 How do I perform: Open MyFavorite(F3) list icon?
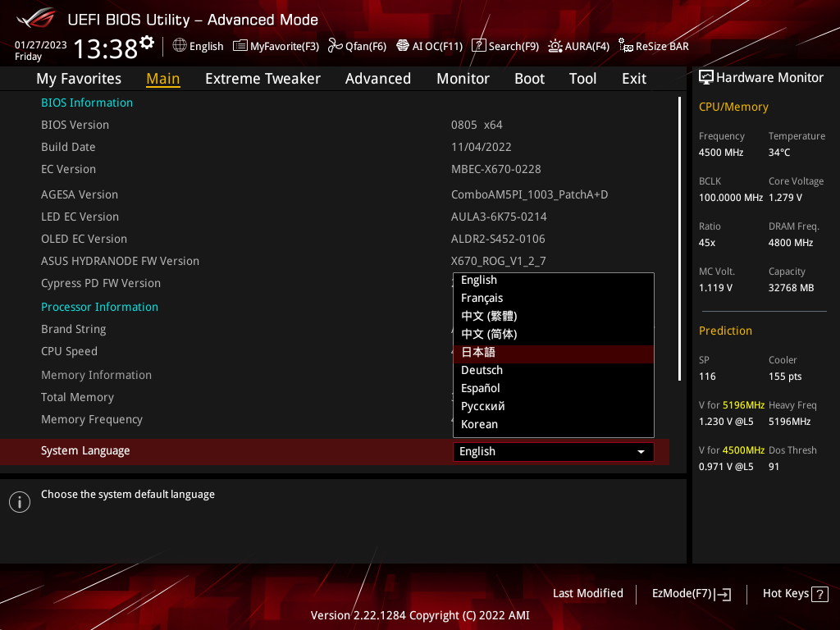(x=240, y=46)
